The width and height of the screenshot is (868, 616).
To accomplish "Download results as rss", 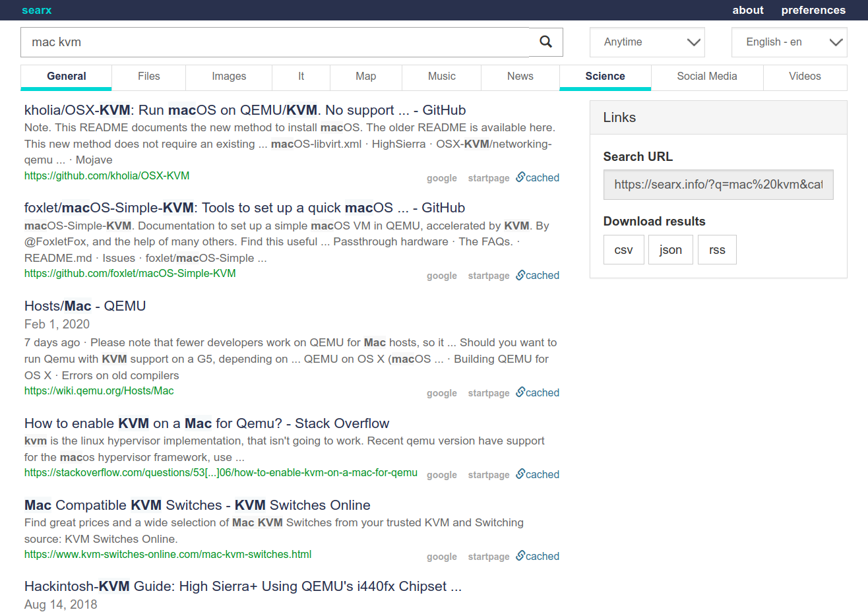I will tap(717, 249).
